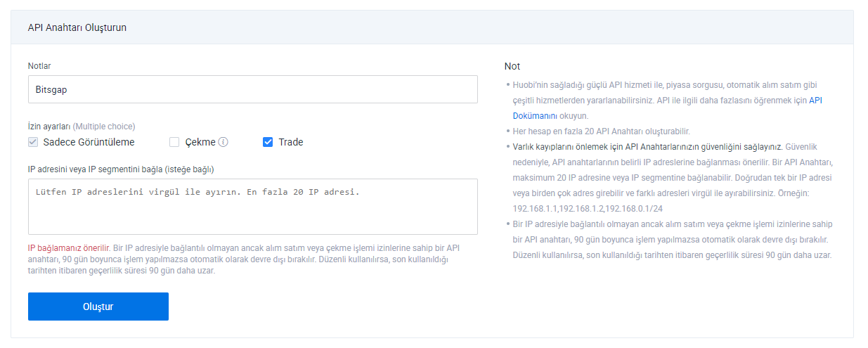Click the Çekme label text
868x348 pixels.
tap(200, 142)
